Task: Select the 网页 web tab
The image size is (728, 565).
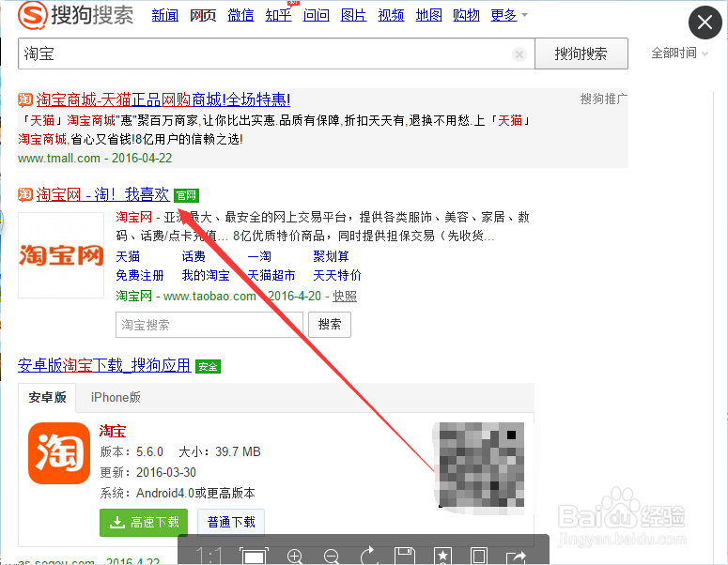Action: (x=203, y=15)
